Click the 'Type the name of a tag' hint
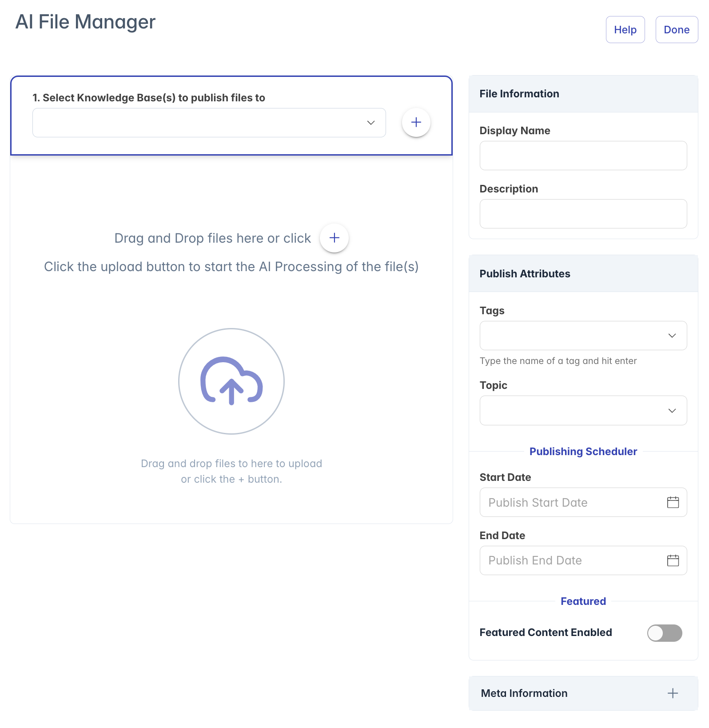 (x=558, y=361)
